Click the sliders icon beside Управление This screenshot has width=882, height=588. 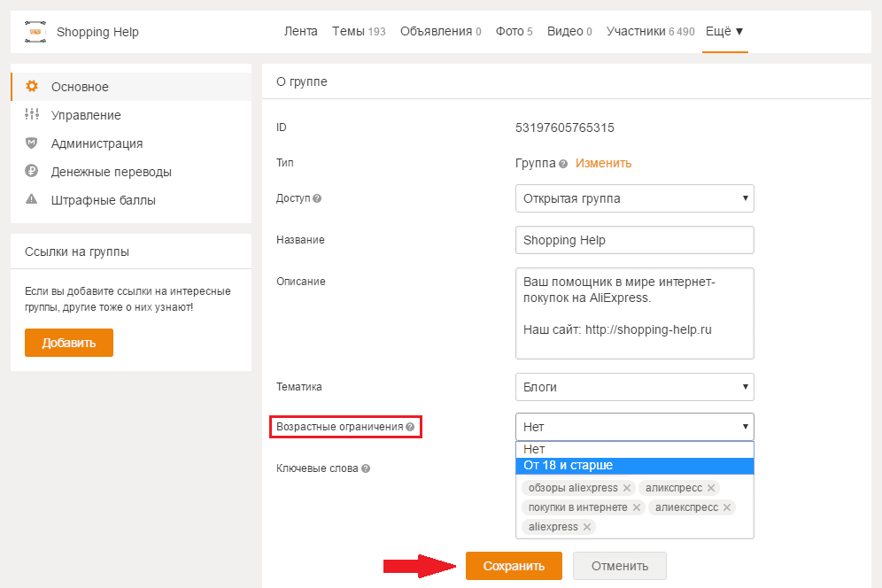click(x=32, y=115)
